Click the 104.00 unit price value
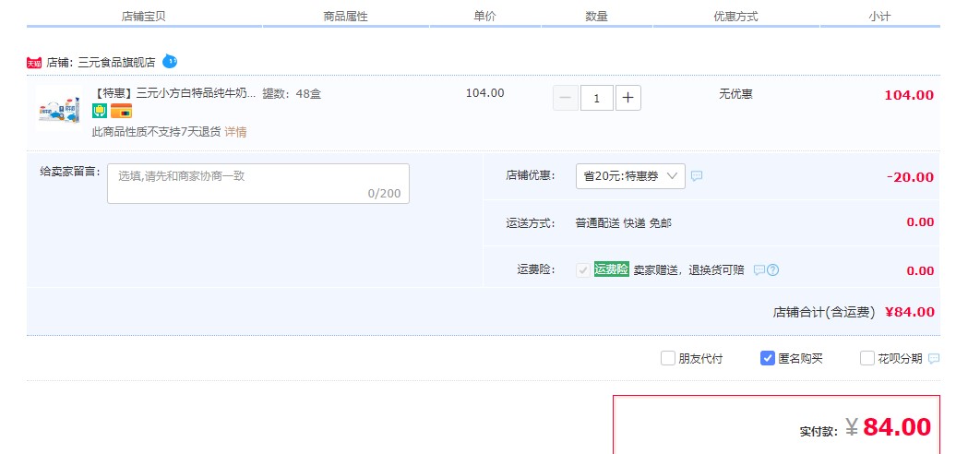The height and width of the screenshot is (454, 980). (x=485, y=93)
